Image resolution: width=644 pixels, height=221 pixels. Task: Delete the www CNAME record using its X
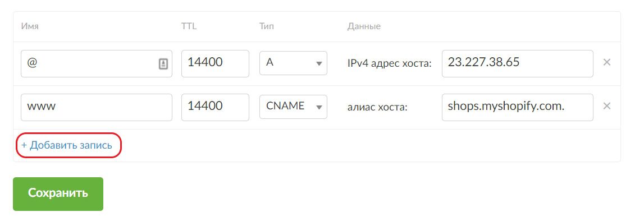tap(606, 106)
